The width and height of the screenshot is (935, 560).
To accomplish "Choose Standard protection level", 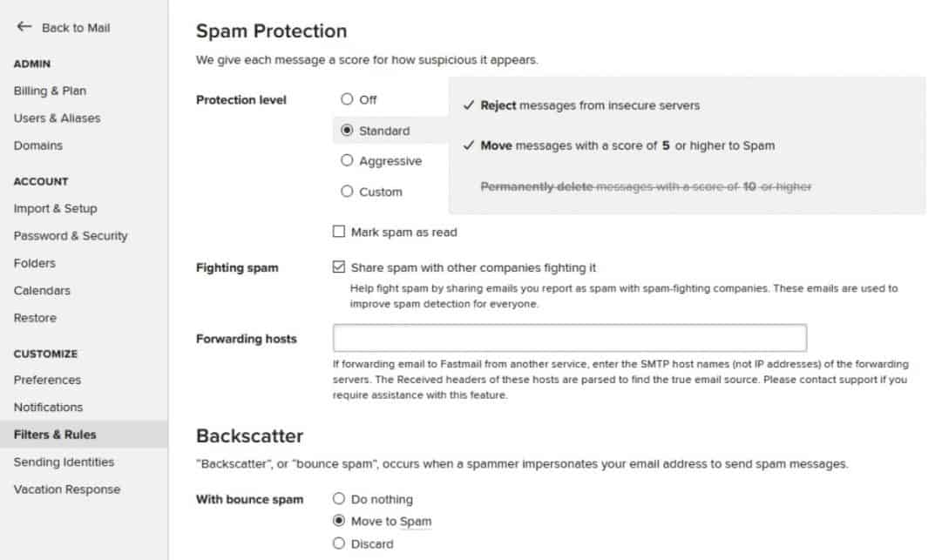I will pos(348,131).
